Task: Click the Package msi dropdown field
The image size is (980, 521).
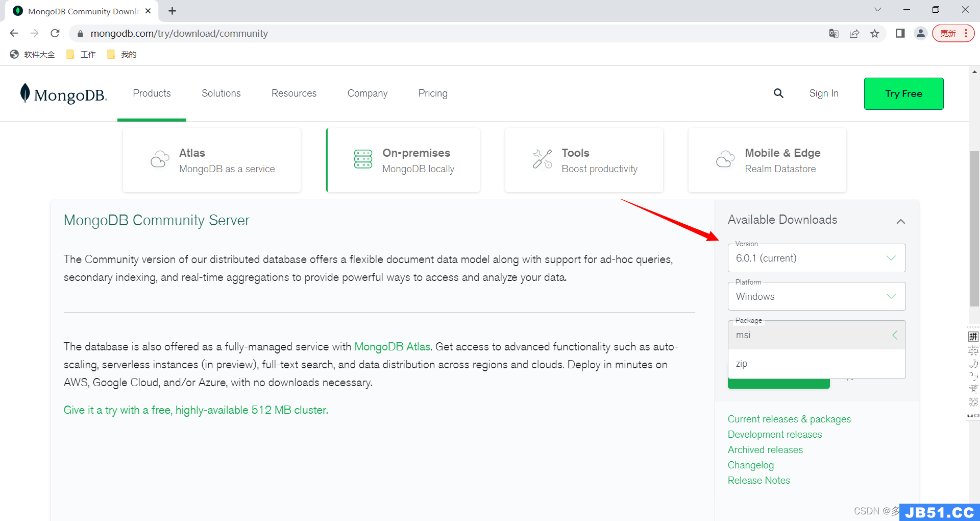Action: pos(817,335)
